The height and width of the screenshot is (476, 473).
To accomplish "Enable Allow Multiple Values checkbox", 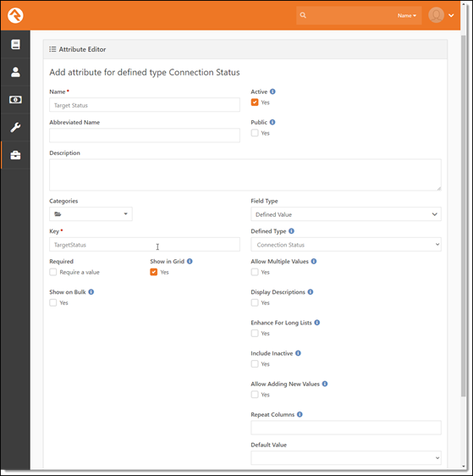I will pos(255,272).
